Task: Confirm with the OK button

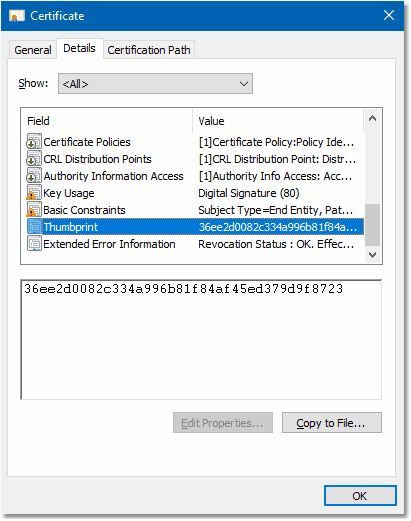Action: tap(360, 496)
